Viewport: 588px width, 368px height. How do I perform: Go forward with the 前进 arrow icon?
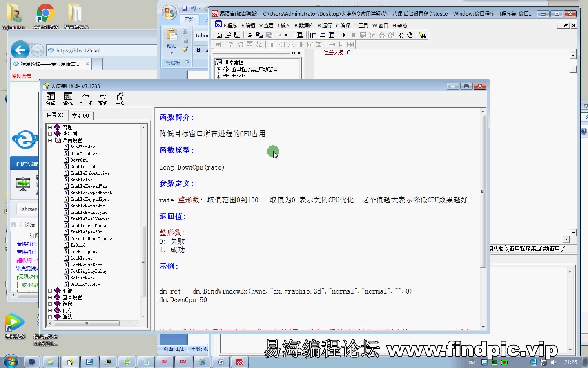tap(103, 99)
